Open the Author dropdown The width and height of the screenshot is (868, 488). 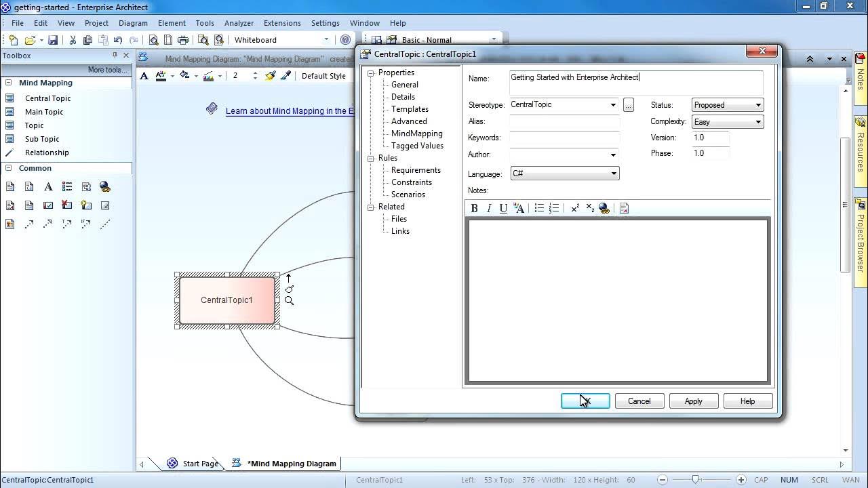coord(613,155)
